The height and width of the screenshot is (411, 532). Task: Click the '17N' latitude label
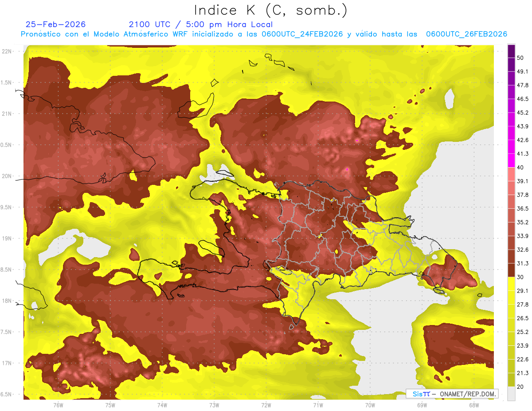[x=7, y=363]
